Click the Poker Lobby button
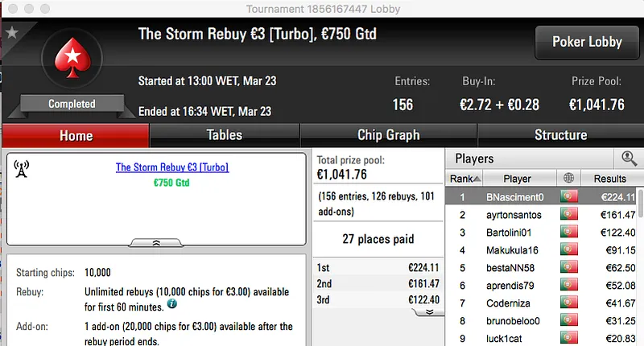Image resolution: width=644 pixels, height=346 pixels. tap(585, 42)
